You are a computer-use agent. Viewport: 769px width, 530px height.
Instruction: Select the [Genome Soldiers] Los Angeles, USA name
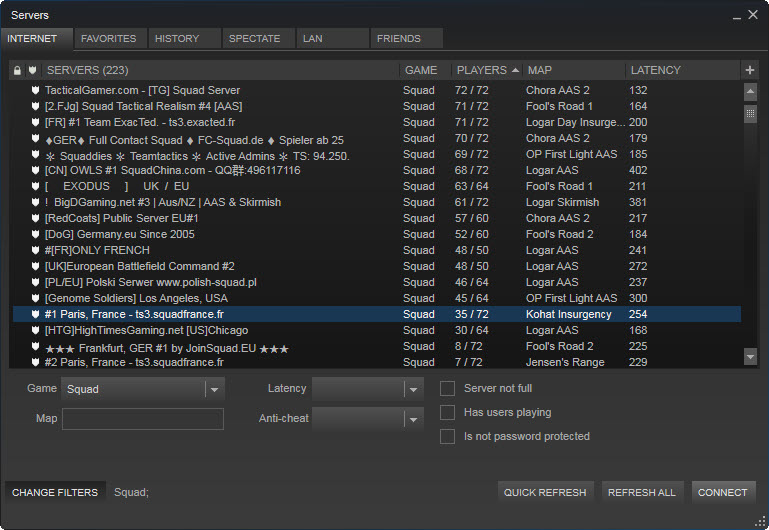click(x=136, y=298)
